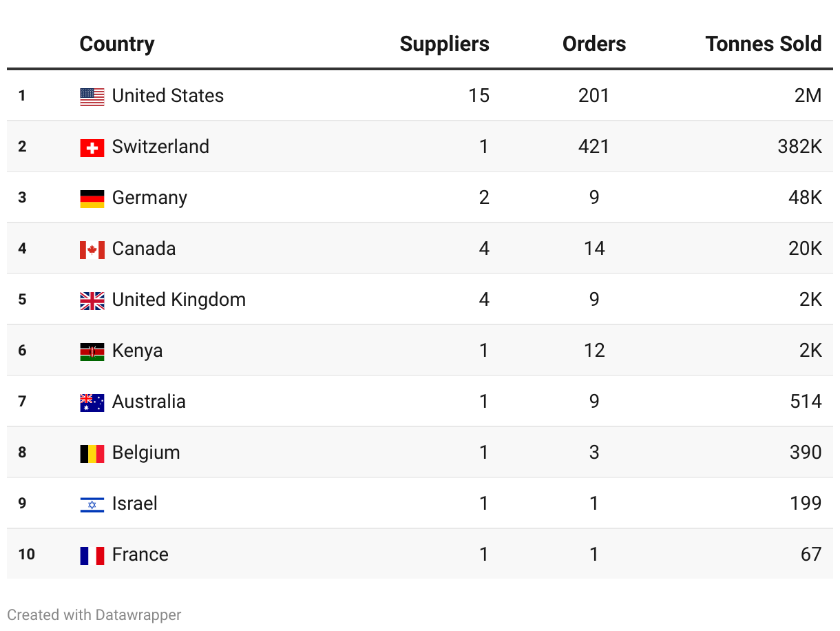Click the Canada flag icon
840x631 pixels.
(x=92, y=249)
